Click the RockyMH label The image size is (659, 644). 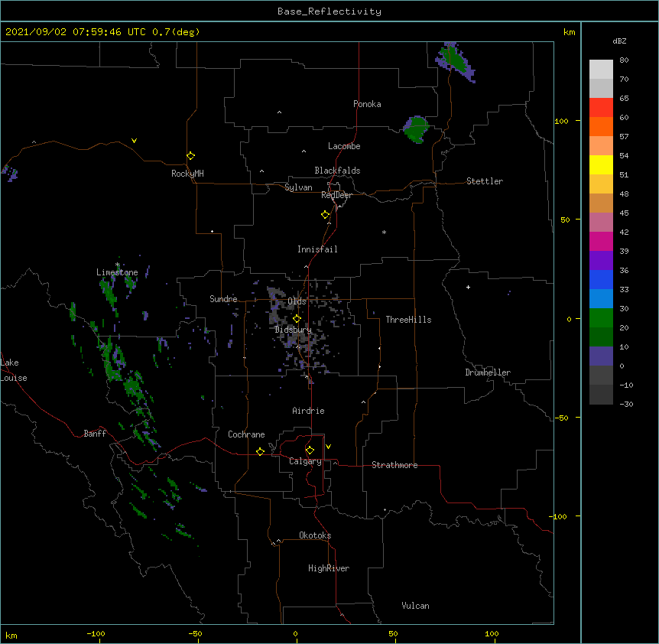pyautogui.click(x=187, y=174)
